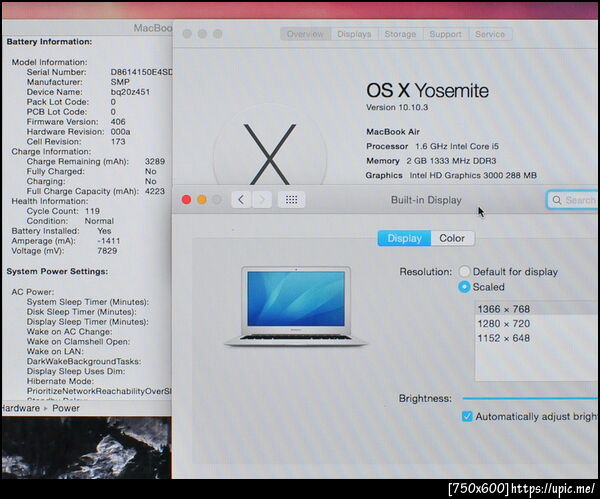This screenshot has width=600, height=499.
Task: Click the Serial Number value D8614150E4SD
Action: click(141, 72)
